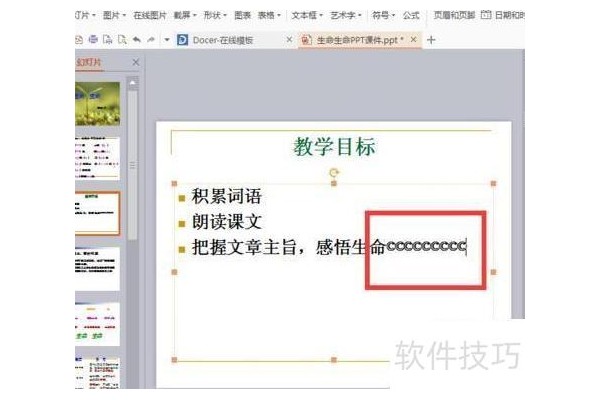The image size is (600, 400).
Task: Select the 幻灯片 panel tab
Action: point(89,62)
